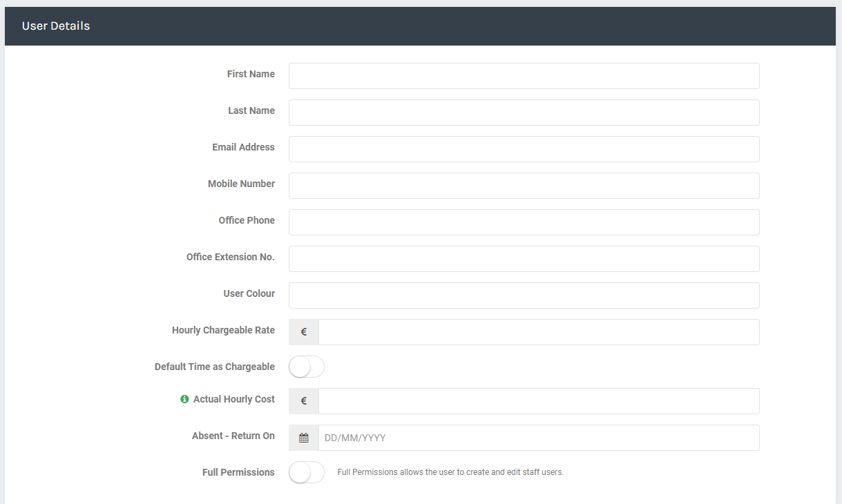Click the Full Permissions help description text
Viewport: 842px width, 504px height.
[450, 472]
